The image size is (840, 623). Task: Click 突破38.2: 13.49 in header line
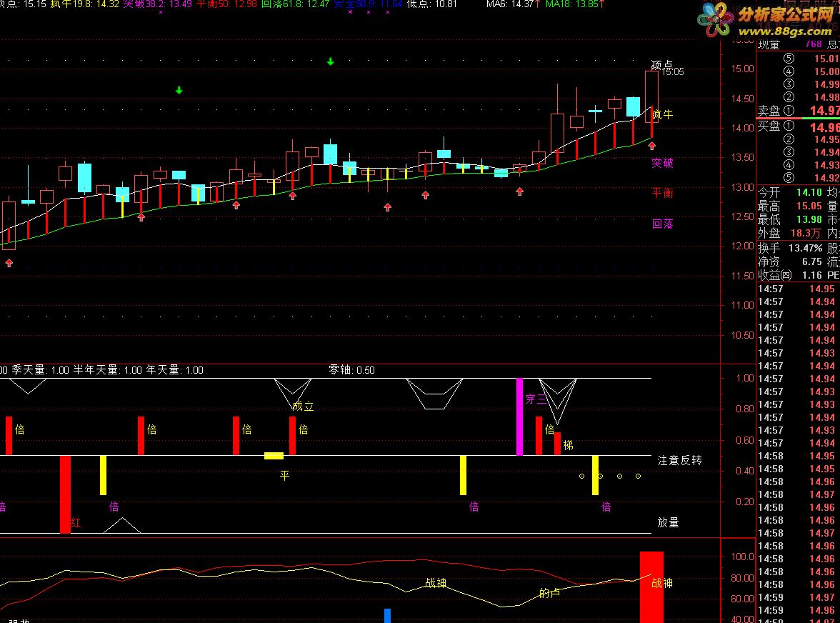(x=157, y=4)
